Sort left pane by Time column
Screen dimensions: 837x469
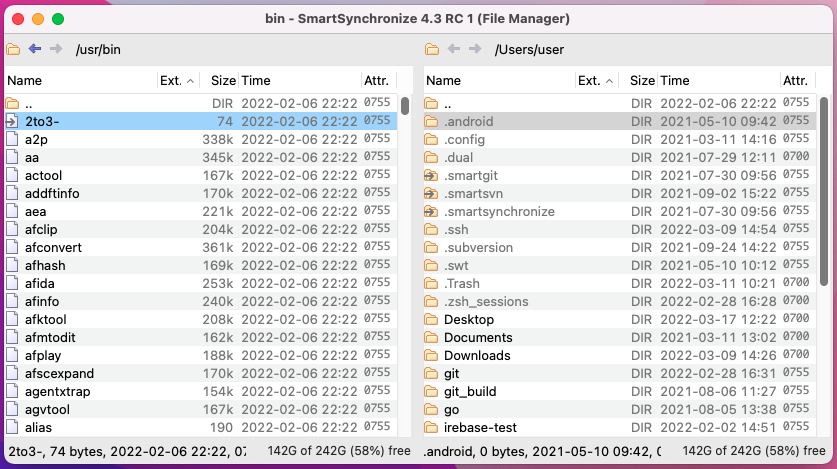pos(299,81)
